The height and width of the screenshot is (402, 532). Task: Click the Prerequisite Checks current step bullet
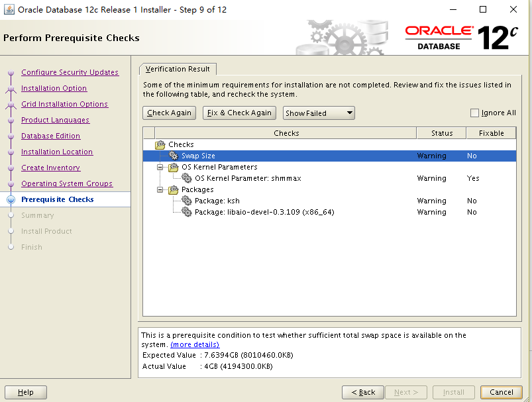coord(11,199)
